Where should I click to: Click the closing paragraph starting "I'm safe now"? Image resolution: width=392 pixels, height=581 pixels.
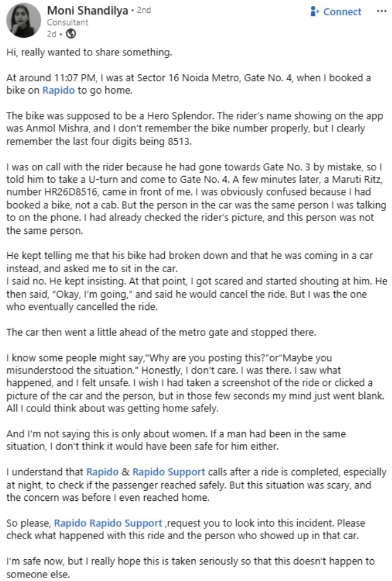[191, 567]
